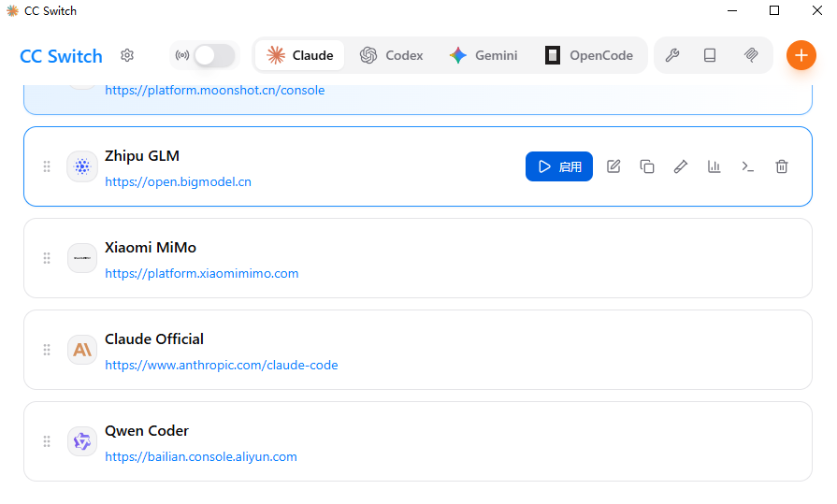
Task: Close the CC Switch window
Action: click(x=816, y=10)
